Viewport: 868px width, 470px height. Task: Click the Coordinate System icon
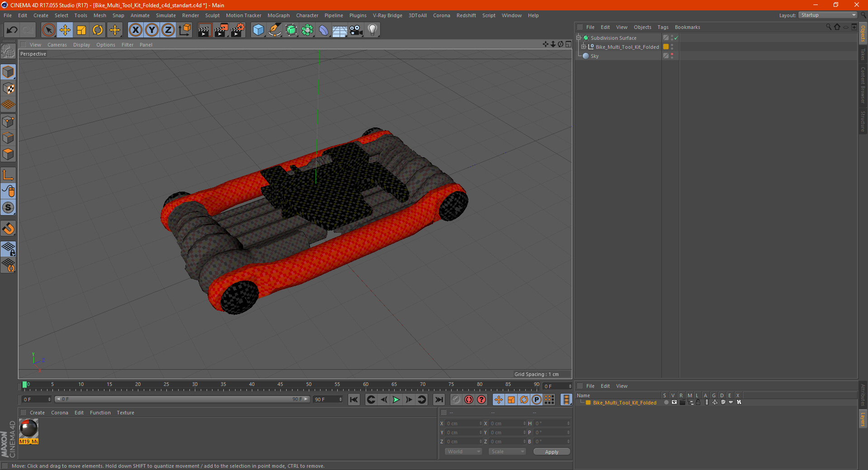[185, 30]
